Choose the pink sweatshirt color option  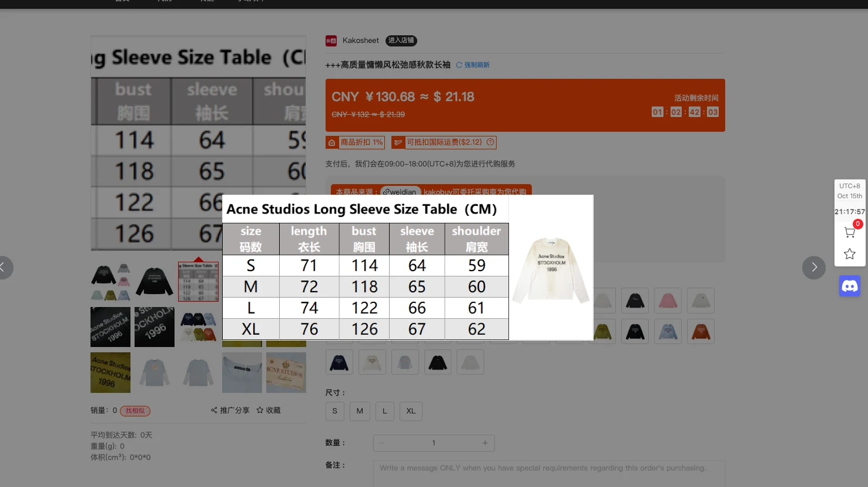tap(668, 301)
